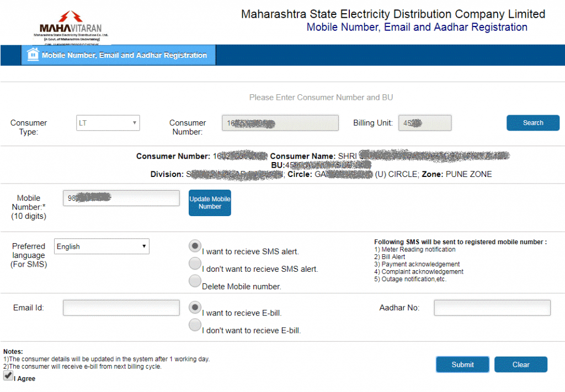Screen dimensions: 565x392
Task: Click the company name heading text
Action: [x=393, y=14]
